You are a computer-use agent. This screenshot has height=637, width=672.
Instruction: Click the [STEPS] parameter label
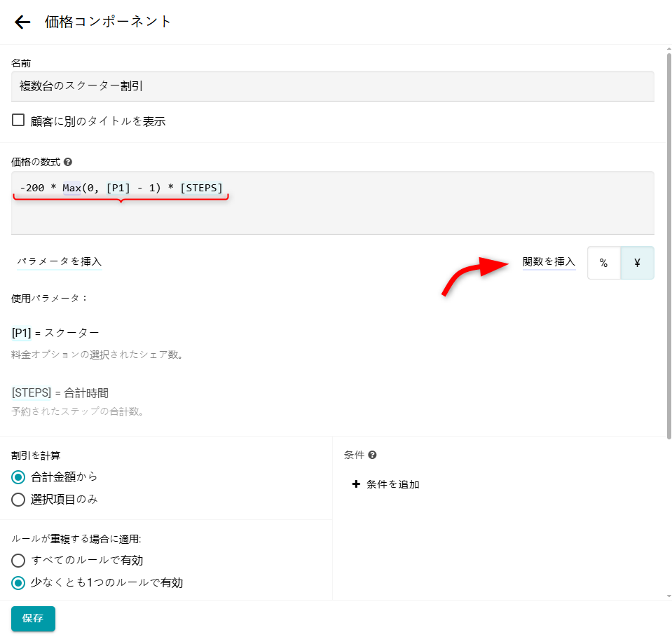pos(32,392)
